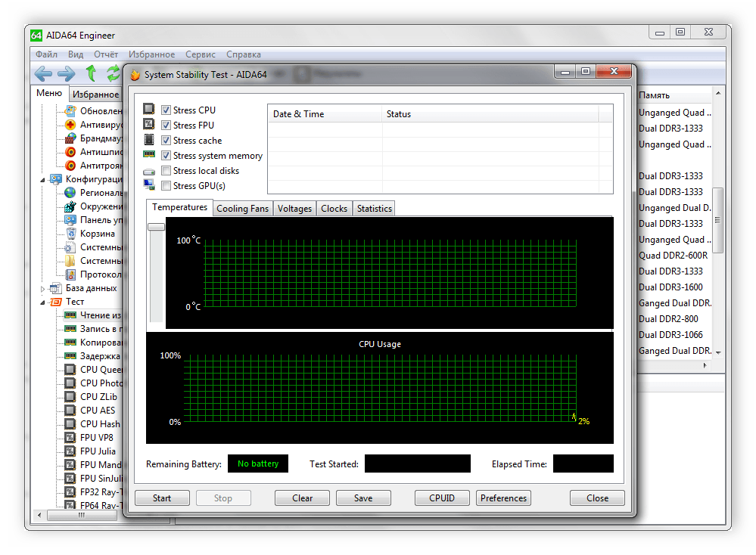Image resolution: width=756 pixels, height=555 pixels.
Task: Click the back arrow in AIDA64 toolbar
Action: tap(43, 73)
